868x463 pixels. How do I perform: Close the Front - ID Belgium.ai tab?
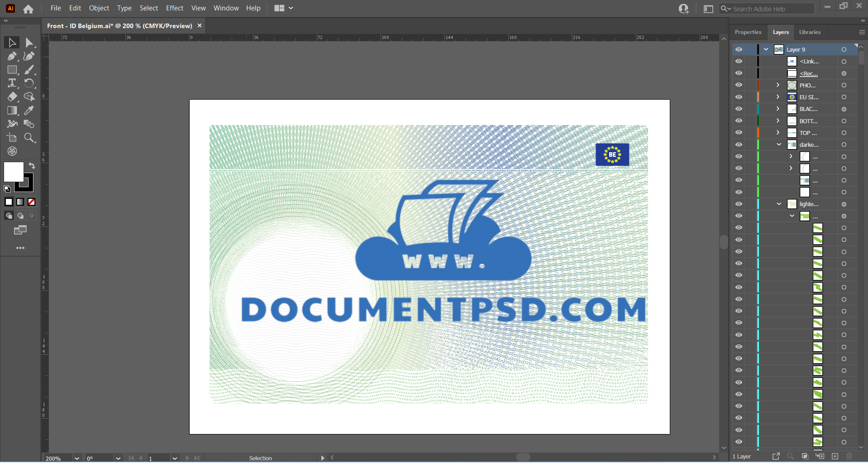click(x=200, y=25)
